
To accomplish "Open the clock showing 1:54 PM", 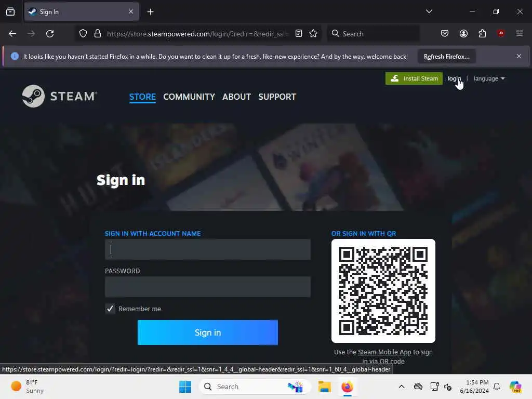I will click(474, 387).
